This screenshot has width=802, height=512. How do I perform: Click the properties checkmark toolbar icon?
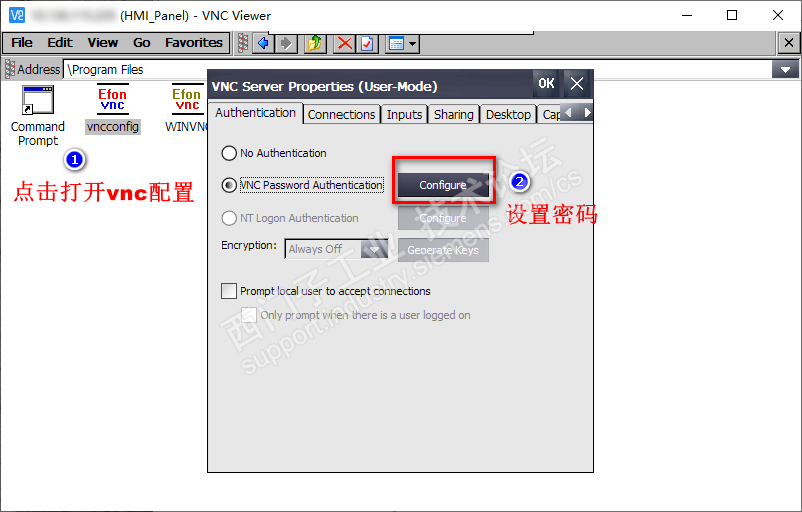(367, 43)
